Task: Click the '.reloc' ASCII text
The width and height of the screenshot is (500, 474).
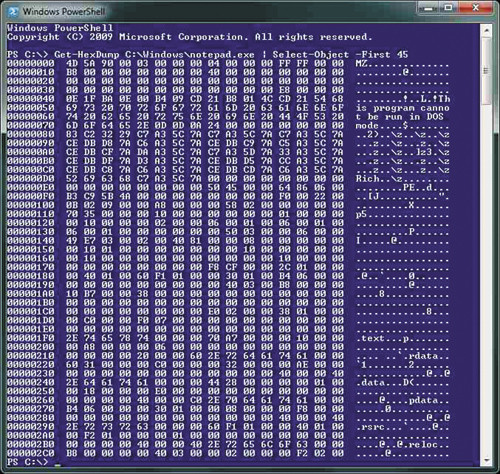Action: (420, 444)
